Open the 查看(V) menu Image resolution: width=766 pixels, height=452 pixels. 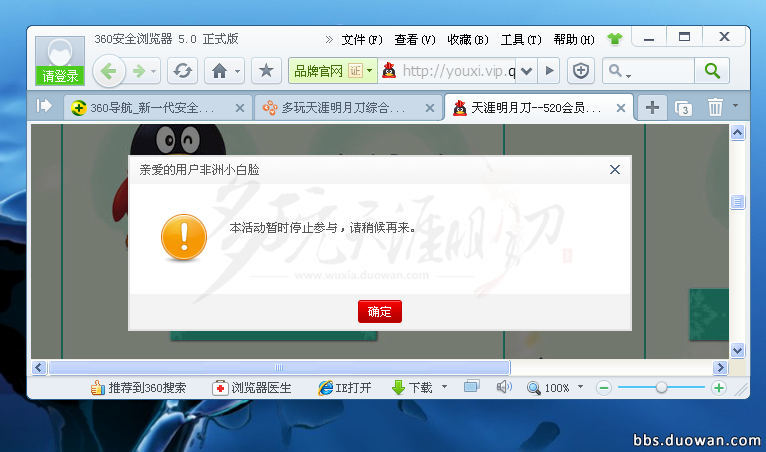415,40
